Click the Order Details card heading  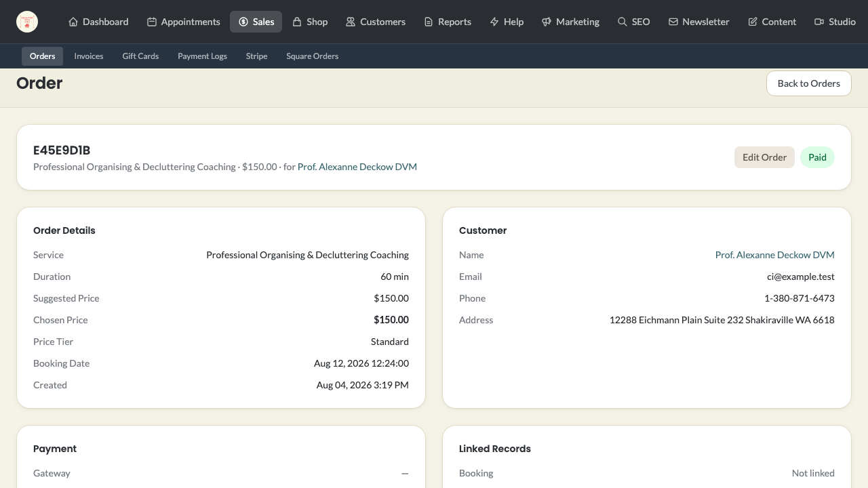coord(64,230)
